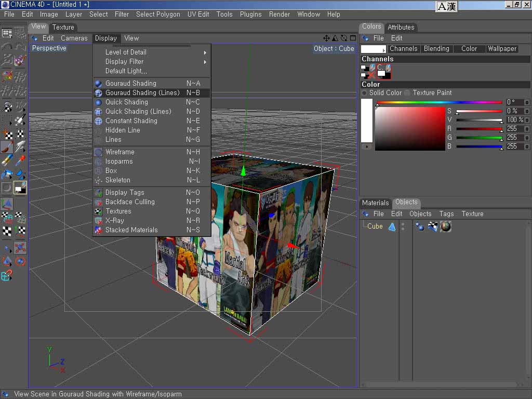Click the viewport maximize toggle square icon
Viewport: 532px width, 399px height.
[353, 38]
